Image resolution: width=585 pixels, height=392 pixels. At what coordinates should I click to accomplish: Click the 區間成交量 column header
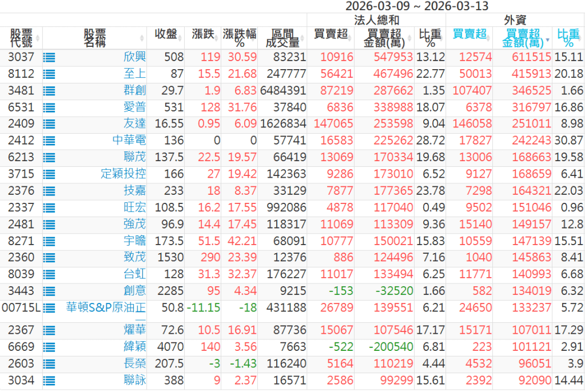[x=282, y=38]
